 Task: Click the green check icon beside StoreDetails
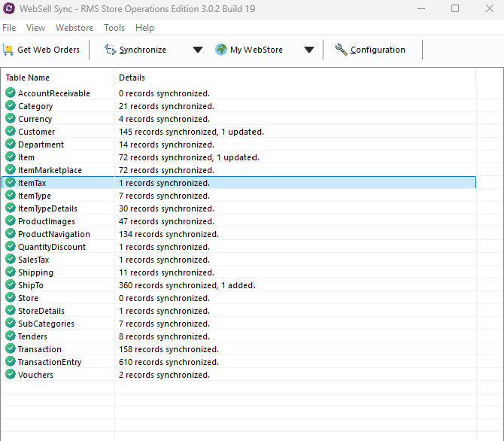pos(11,311)
